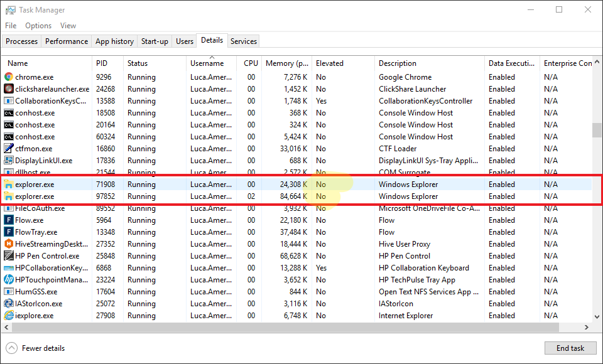This screenshot has height=364, width=603.
Task: Sort by the CPU column header
Action: point(249,63)
